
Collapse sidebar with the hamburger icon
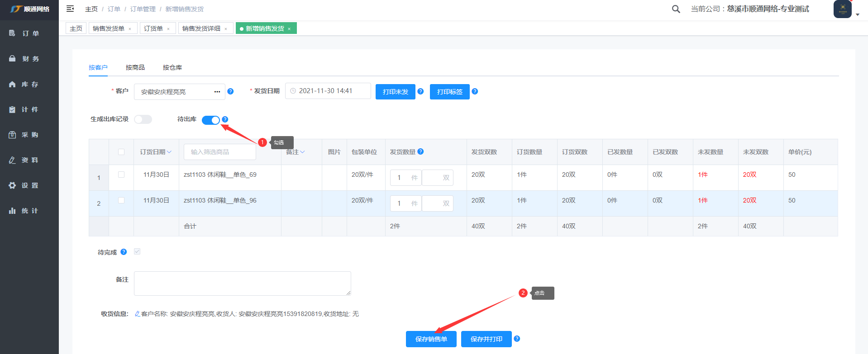(70, 9)
